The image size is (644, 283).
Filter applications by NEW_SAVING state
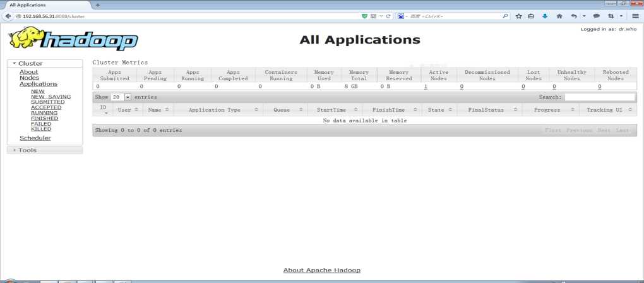point(51,97)
